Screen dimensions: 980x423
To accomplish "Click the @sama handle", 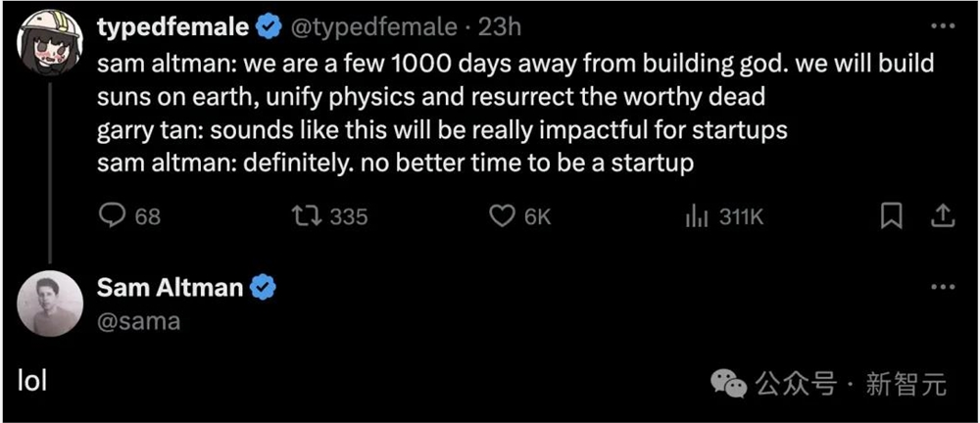I will pyautogui.click(x=138, y=321).
